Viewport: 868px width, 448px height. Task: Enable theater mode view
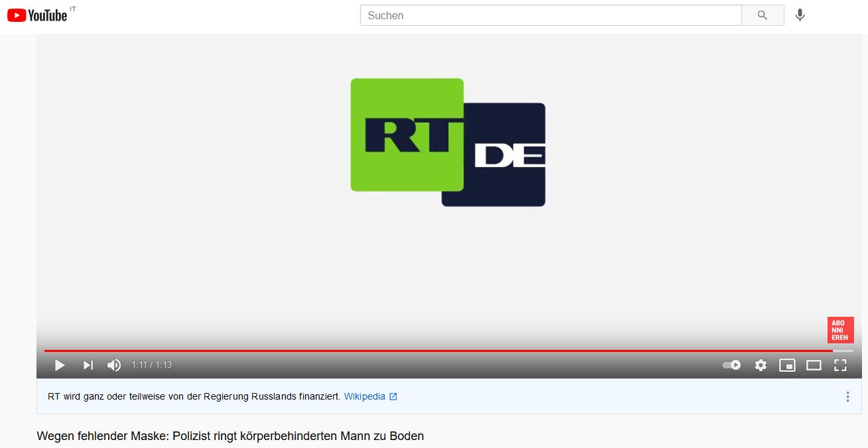point(814,365)
